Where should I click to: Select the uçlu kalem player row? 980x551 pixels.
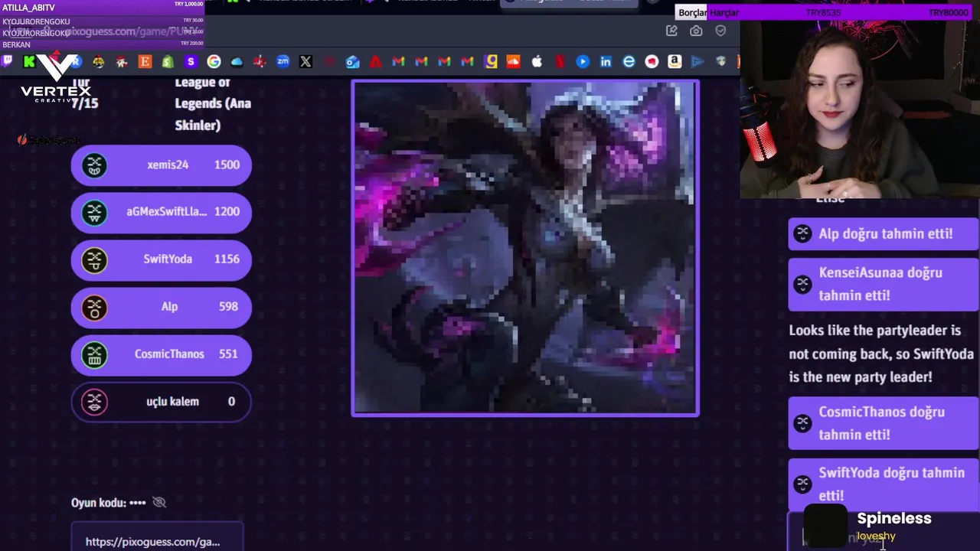(x=161, y=402)
